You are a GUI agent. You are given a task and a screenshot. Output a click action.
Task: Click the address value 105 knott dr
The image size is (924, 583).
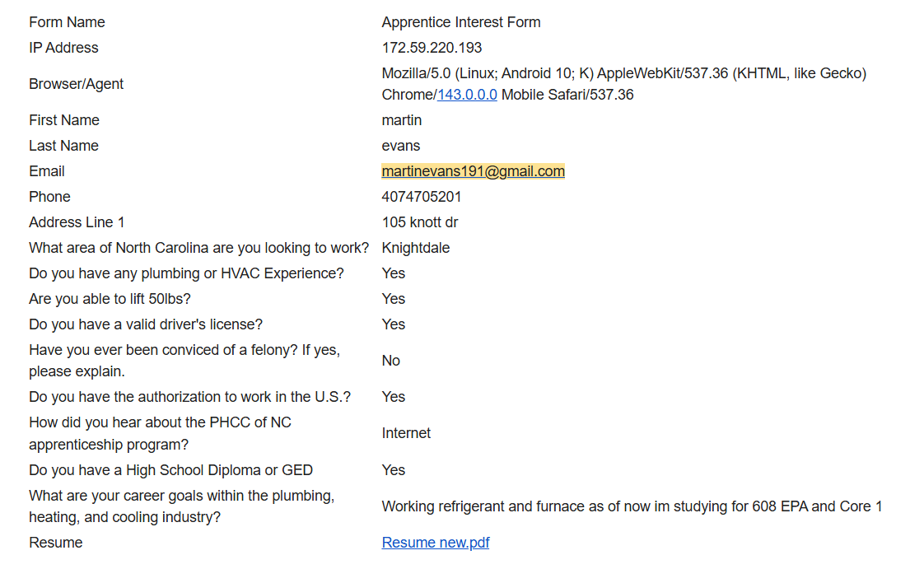pyautogui.click(x=420, y=222)
